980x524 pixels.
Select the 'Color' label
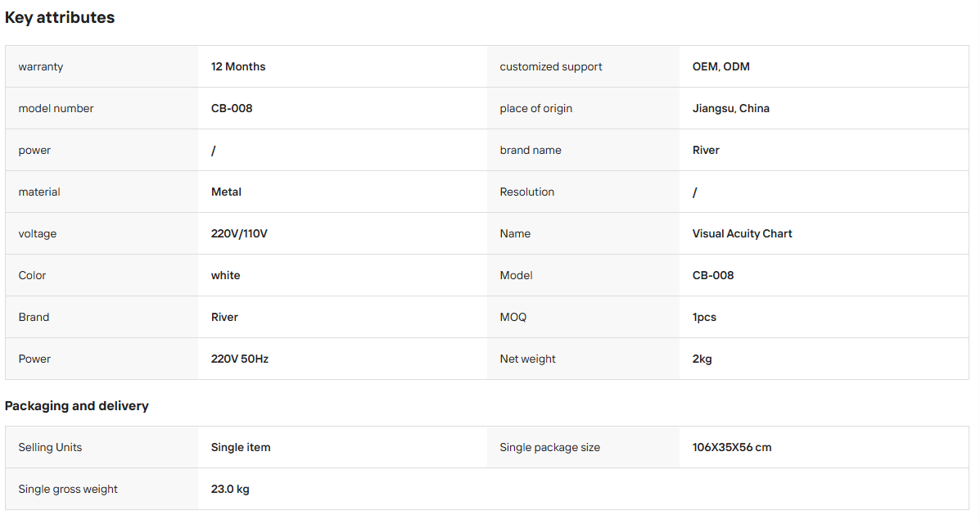click(33, 276)
